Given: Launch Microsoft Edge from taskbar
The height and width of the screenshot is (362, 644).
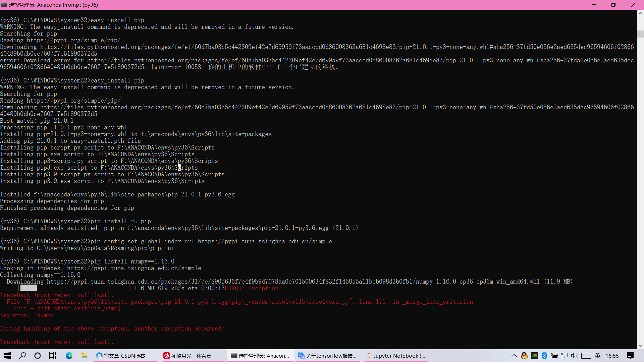Looking at the screenshot, I should (x=69, y=356).
